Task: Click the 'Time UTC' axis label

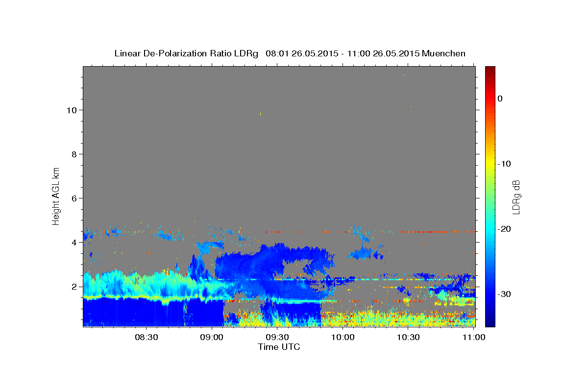Action: (x=279, y=347)
